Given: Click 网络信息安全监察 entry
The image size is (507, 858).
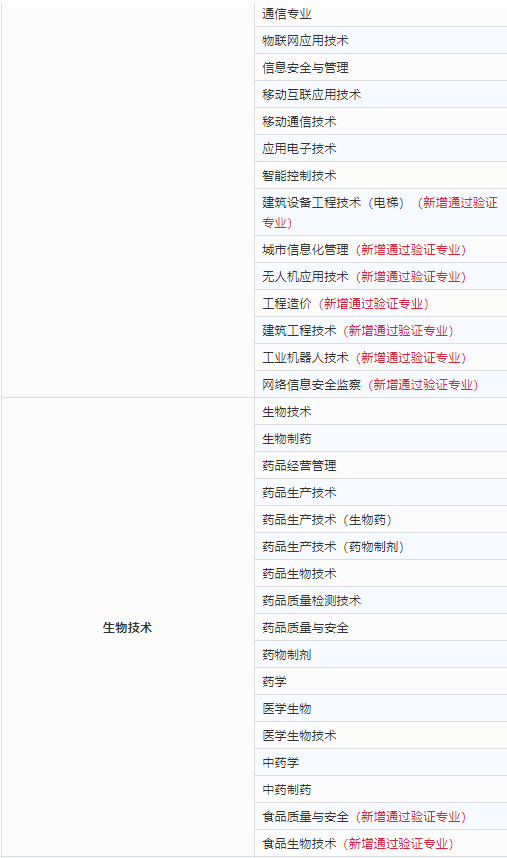Looking at the screenshot, I should [381, 384].
